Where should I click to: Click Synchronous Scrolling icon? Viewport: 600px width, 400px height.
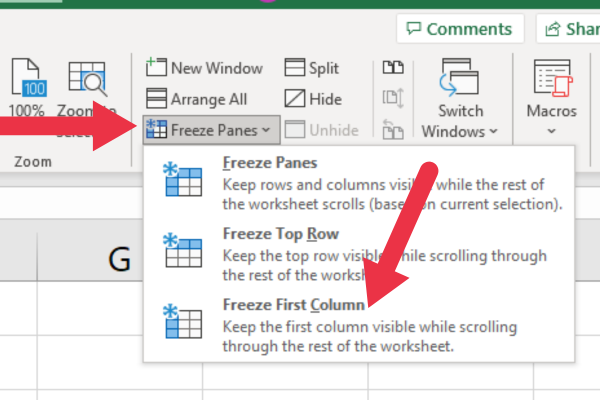click(393, 98)
